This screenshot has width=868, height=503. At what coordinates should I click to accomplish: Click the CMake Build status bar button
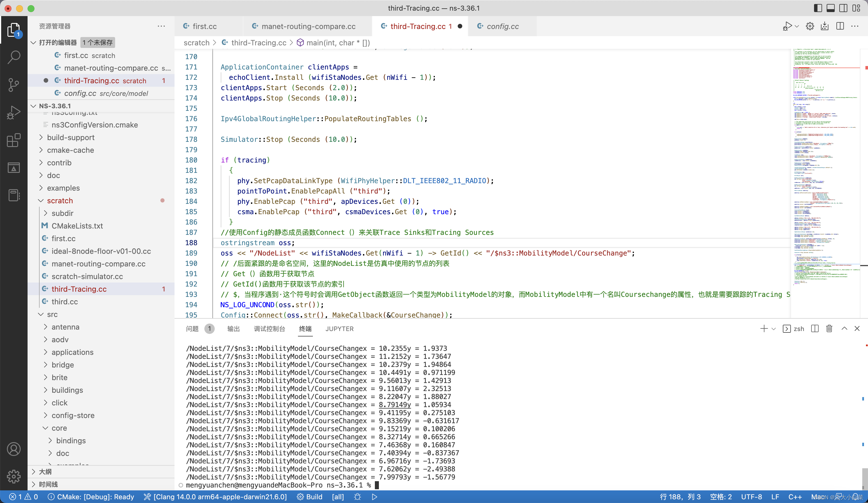point(310,497)
